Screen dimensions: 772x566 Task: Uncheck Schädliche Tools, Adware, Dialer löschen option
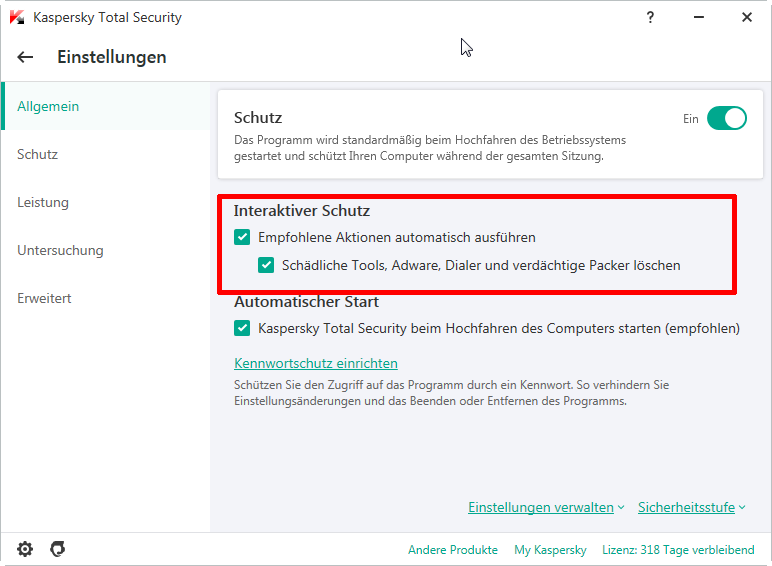(266, 265)
